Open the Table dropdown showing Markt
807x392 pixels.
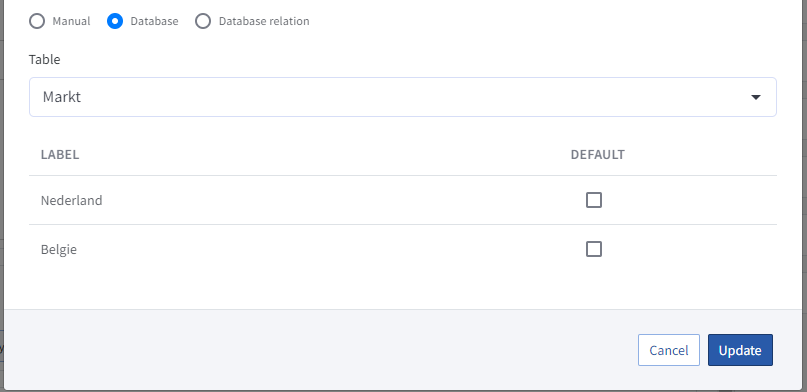pos(402,97)
